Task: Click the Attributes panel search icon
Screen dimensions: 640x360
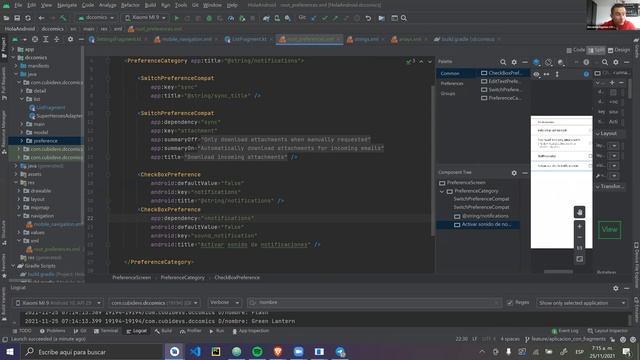Action: pyautogui.click(x=604, y=62)
